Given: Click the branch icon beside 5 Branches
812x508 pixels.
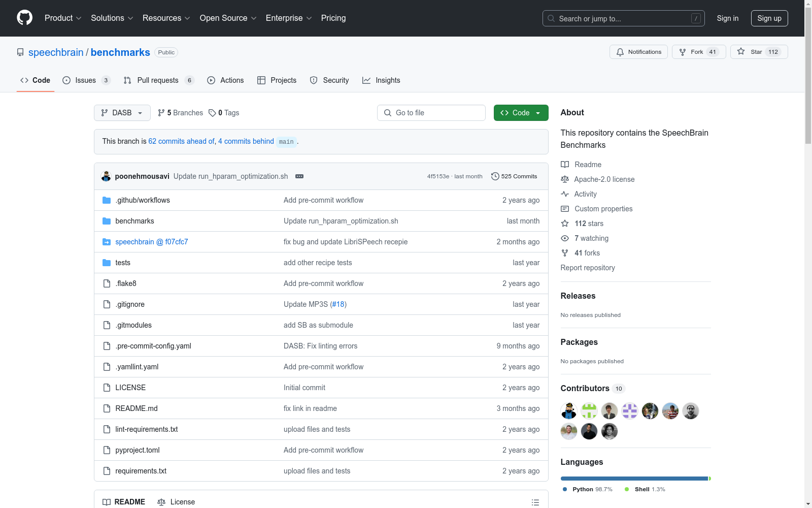Looking at the screenshot, I should coord(161,113).
